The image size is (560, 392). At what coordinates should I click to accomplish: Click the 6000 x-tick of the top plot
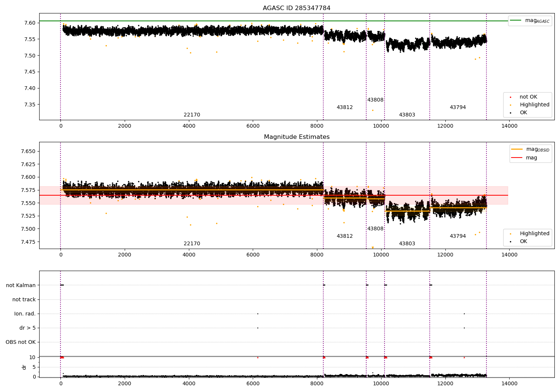(253, 126)
